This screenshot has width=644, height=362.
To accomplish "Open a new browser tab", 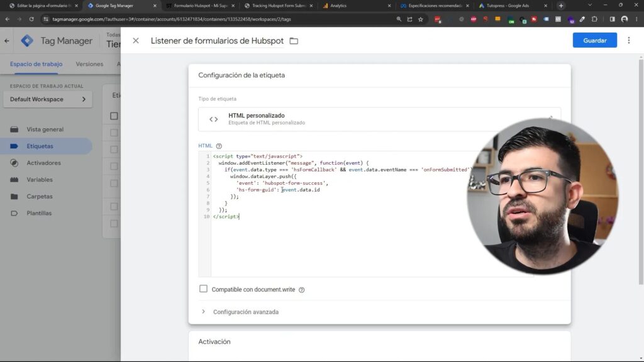I will 561,6.
